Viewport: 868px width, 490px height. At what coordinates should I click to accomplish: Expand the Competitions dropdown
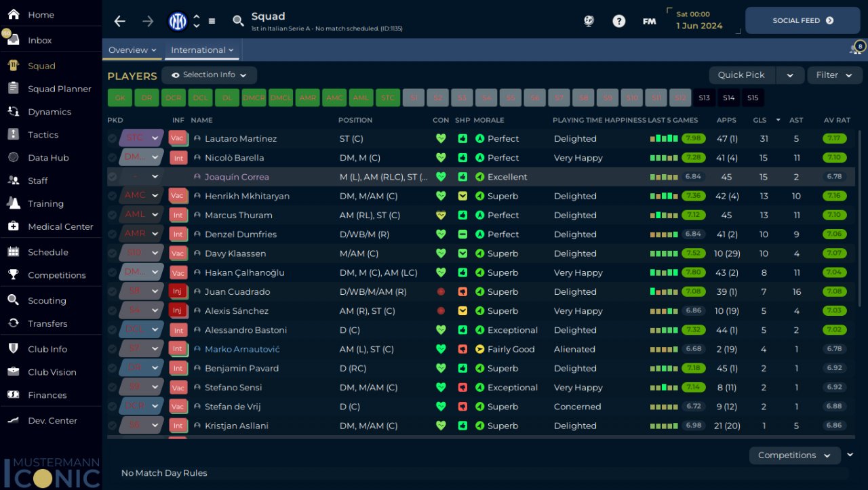coord(794,455)
